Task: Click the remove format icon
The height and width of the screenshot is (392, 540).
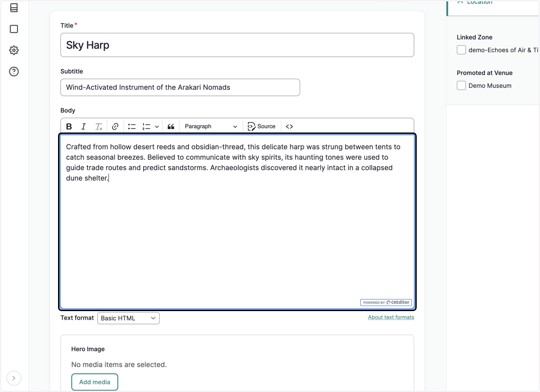Action: pyautogui.click(x=99, y=126)
